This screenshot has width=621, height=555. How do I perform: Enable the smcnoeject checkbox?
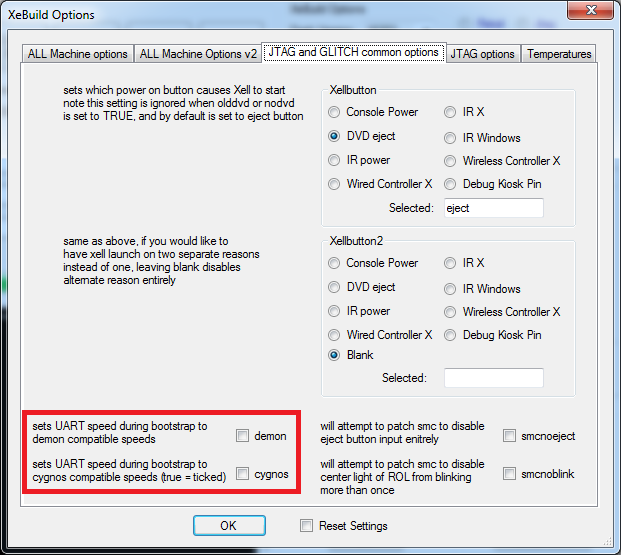510,436
